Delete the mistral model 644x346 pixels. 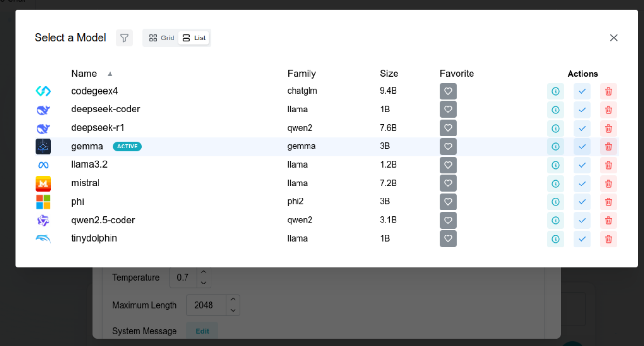click(x=608, y=184)
